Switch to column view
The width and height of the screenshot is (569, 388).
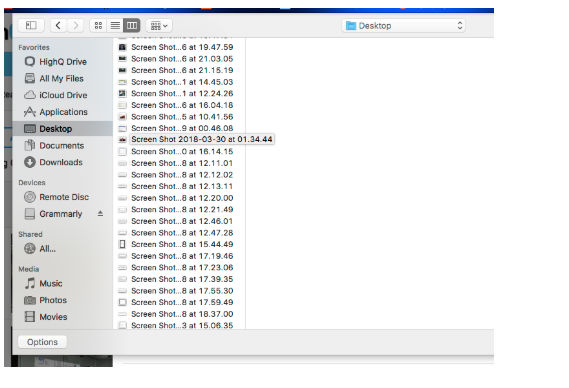tap(132, 25)
